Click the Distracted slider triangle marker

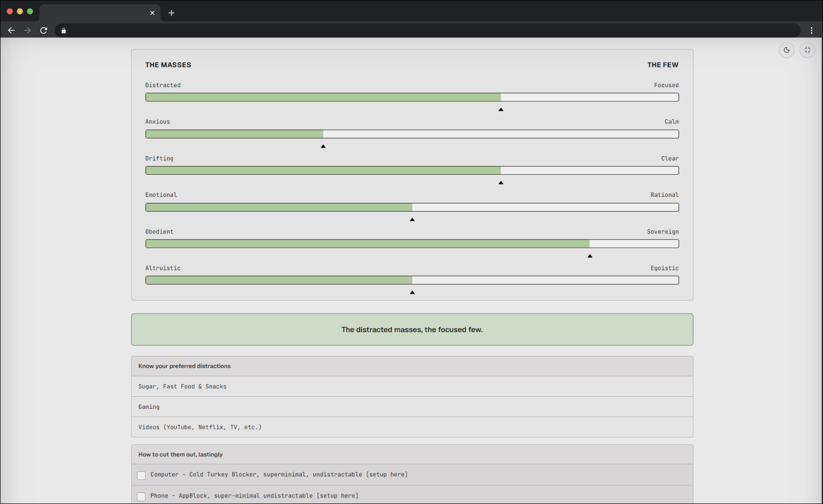tap(501, 109)
